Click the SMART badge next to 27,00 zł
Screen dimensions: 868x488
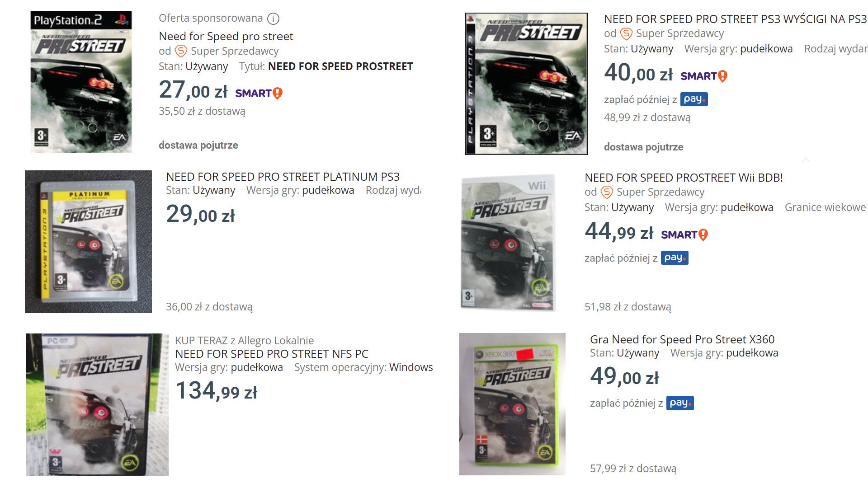point(259,93)
